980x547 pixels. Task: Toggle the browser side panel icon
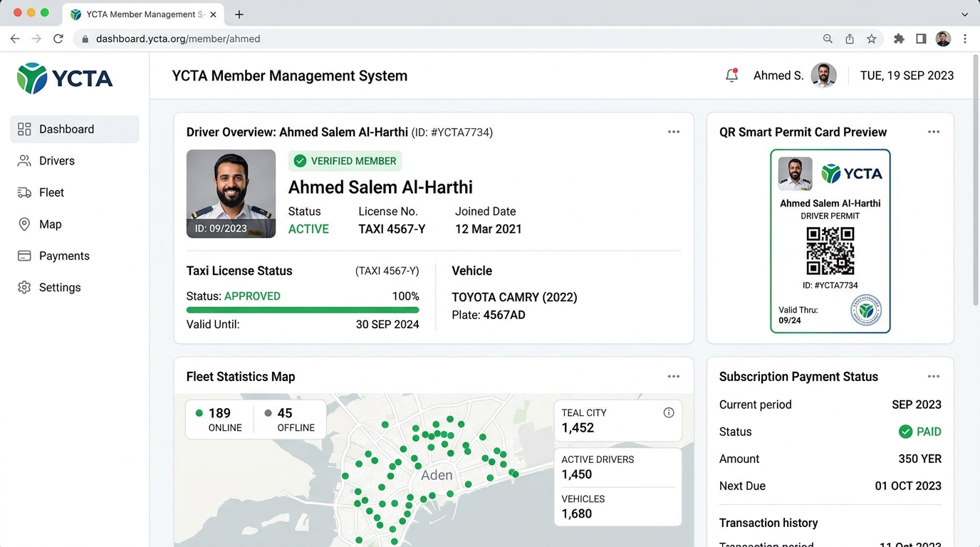(x=921, y=39)
